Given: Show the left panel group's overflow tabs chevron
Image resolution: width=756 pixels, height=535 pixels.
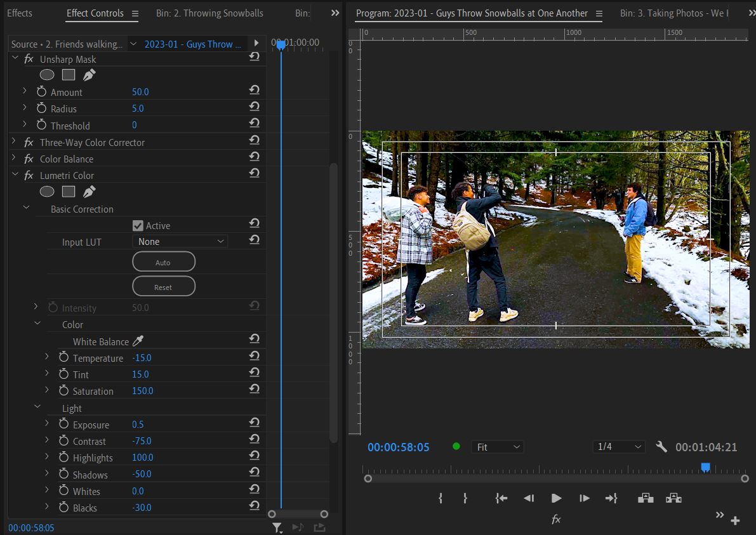Looking at the screenshot, I should click(x=335, y=13).
